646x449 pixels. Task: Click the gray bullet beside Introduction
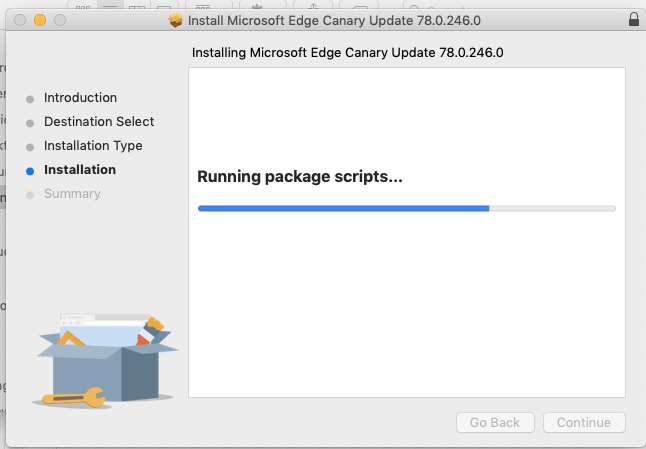30,99
